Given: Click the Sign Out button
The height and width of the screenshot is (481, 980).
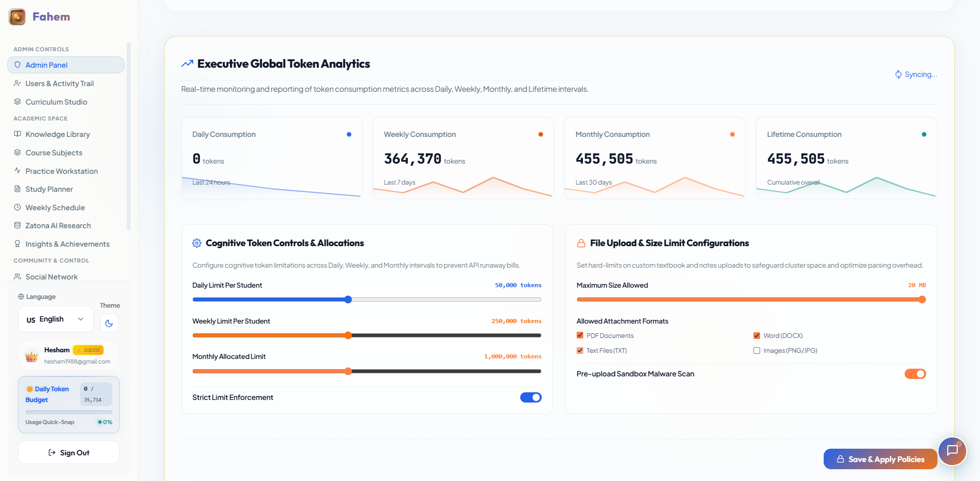Looking at the screenshot, I should (x=69, y=452).
